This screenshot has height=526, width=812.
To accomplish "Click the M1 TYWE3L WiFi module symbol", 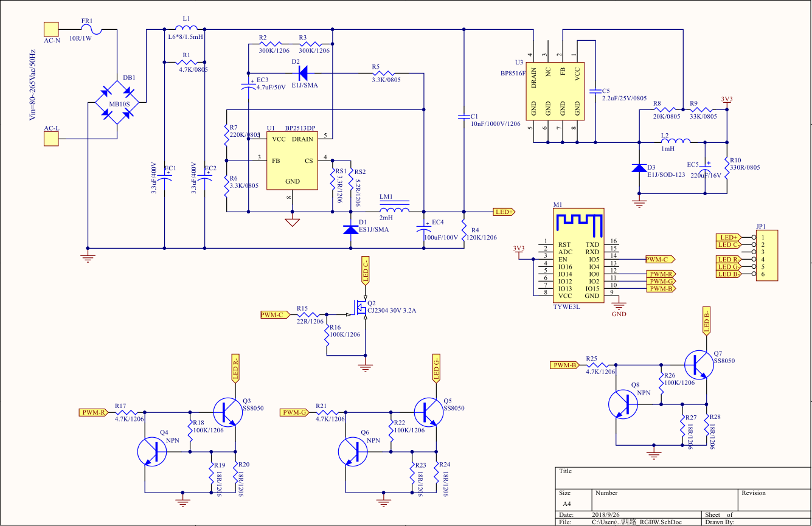I will pyautogui.click(x=578, y=255).
